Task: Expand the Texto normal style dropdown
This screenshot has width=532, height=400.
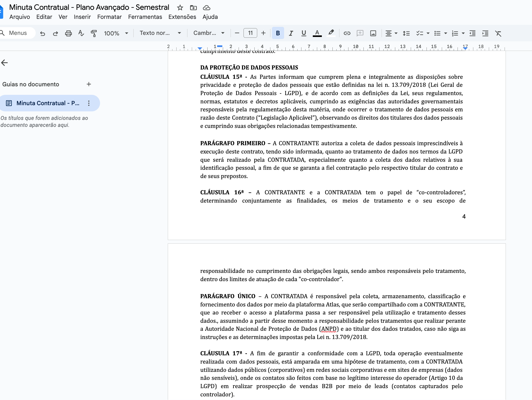Action: pyautogui.click(x=160, y=33)
